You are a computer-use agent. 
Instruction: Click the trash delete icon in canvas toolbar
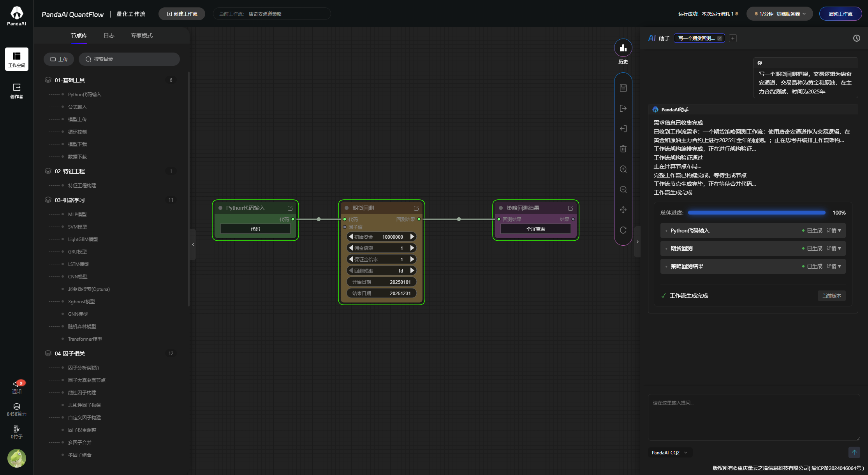click(623, 149)
